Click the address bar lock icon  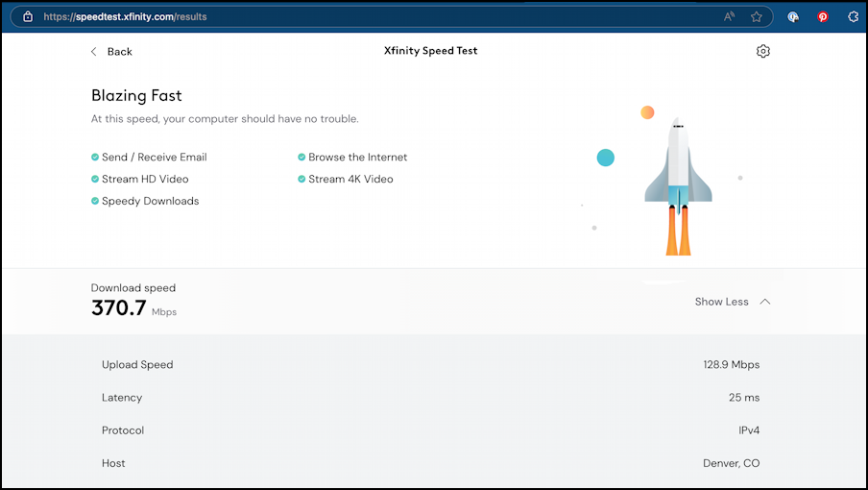pyautogui.click(x=28, y=16)
